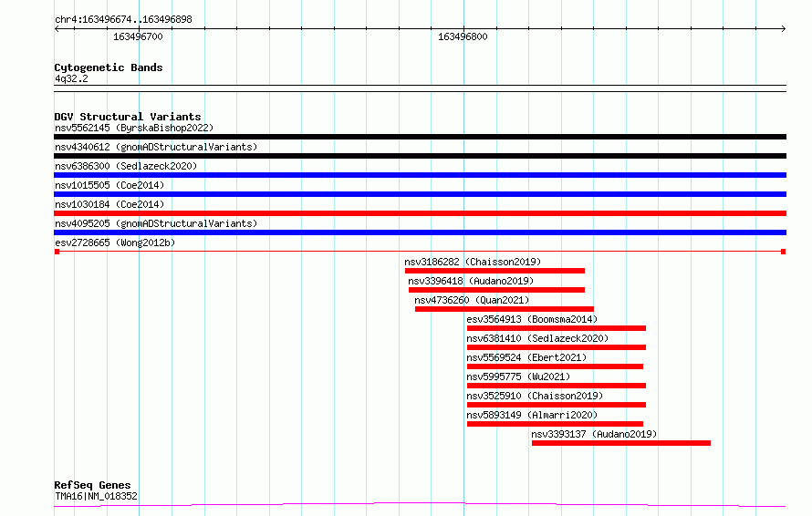Click the red bar under nsv3525910
812x516 pixels.
tap(557, 405)
